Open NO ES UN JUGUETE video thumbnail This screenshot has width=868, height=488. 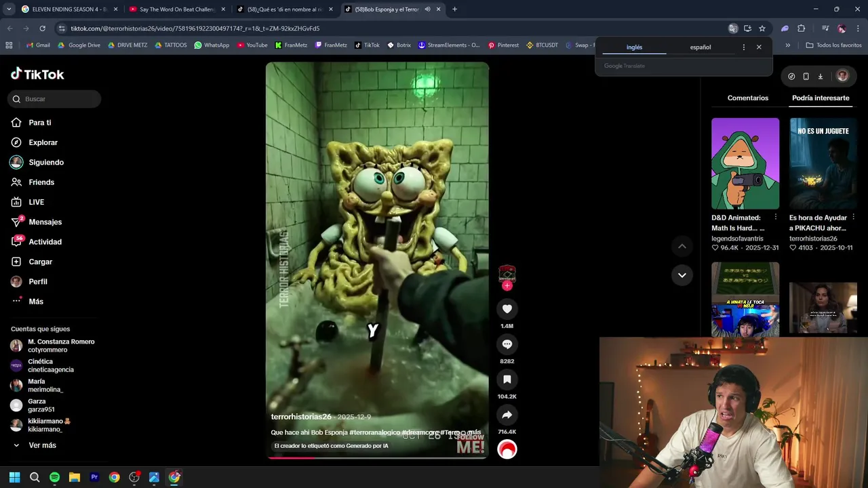pyautogui.click(x=823, y=163)
